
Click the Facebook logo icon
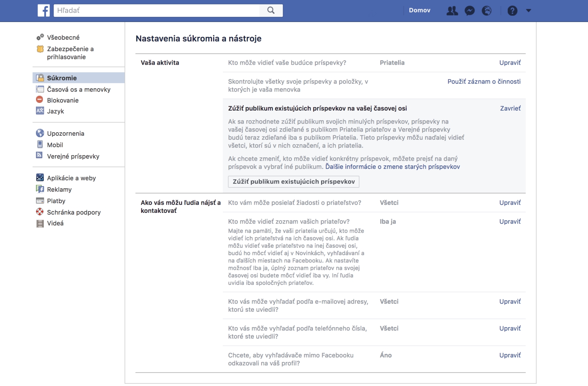click(x=44, y=10)
